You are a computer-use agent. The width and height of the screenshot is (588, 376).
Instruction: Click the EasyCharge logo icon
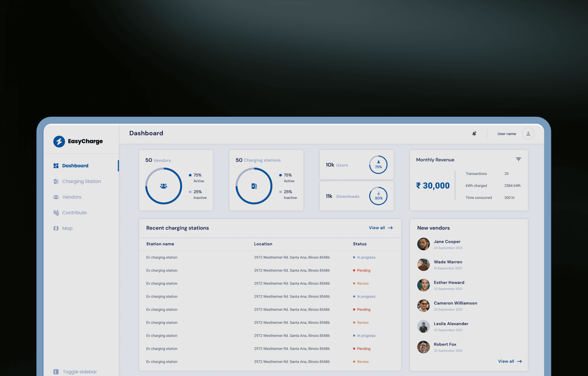pyautogui.click(x=59, y=141)
